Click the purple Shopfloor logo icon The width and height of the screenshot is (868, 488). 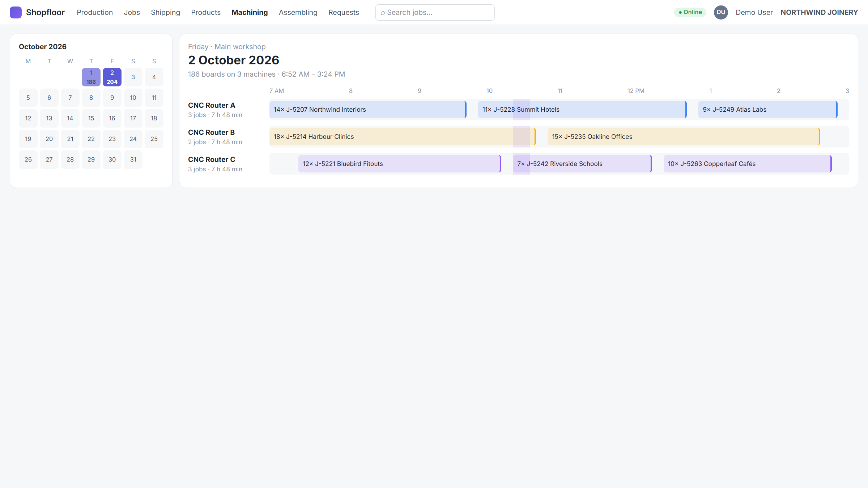coord(16,12)
